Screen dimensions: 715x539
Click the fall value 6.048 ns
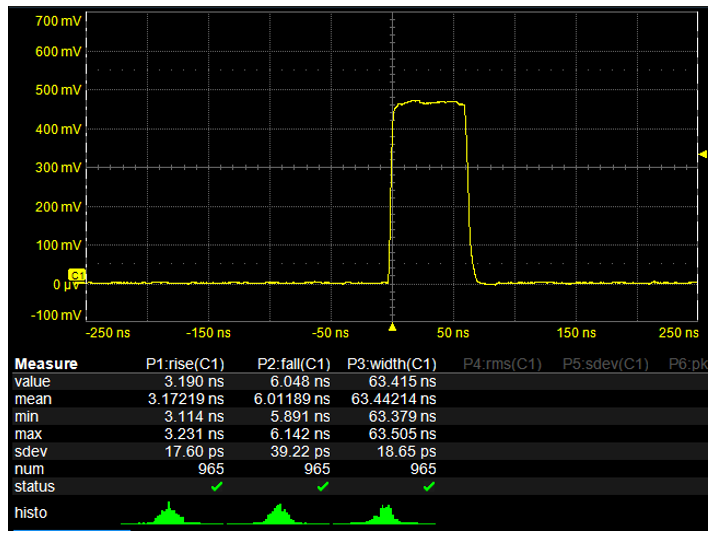300,381
